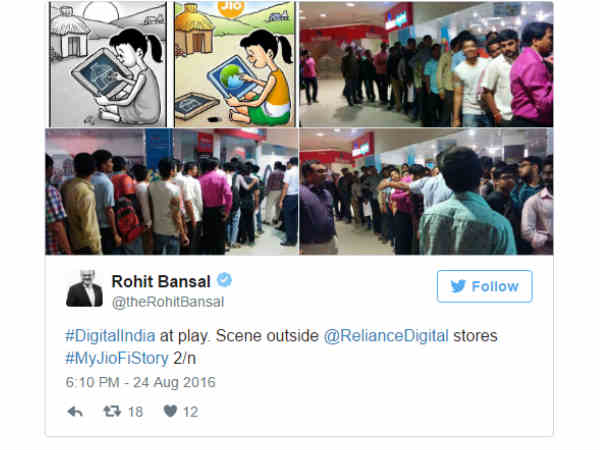
Task: Click the @theRohitBansal handle
Action: (168, 302)
